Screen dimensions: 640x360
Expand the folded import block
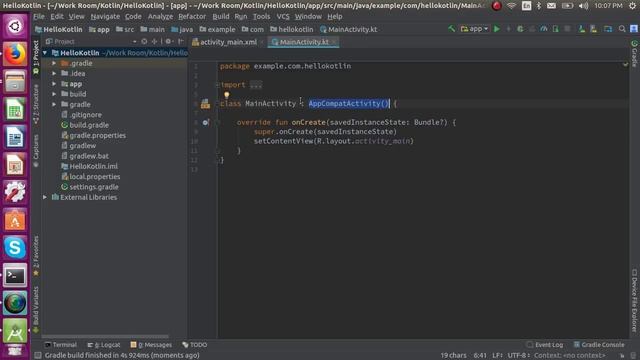click(256, 85)
